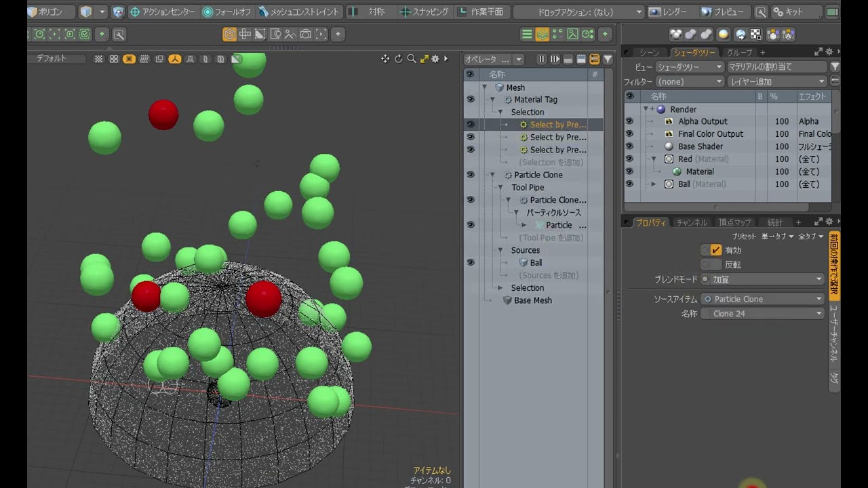Image resolution: width=868 pixels, height=488 pixels.
Task: Click the 名称 Clone 24 field
Action: click(x=762, y=314)
